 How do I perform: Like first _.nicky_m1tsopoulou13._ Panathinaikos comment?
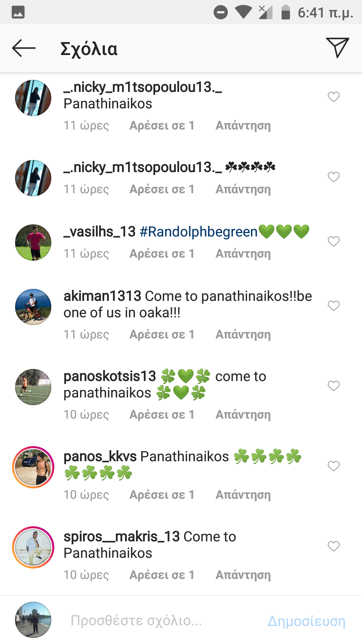[334, 97]
